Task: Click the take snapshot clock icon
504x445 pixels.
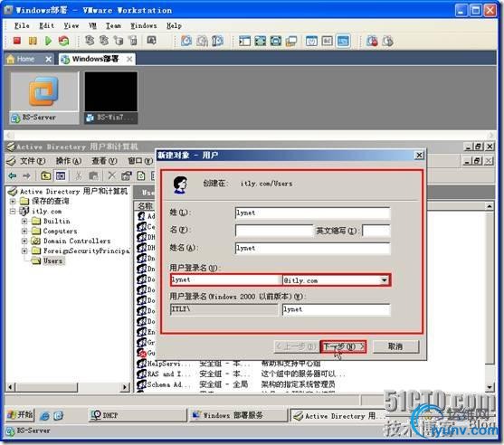Action: 186,41
